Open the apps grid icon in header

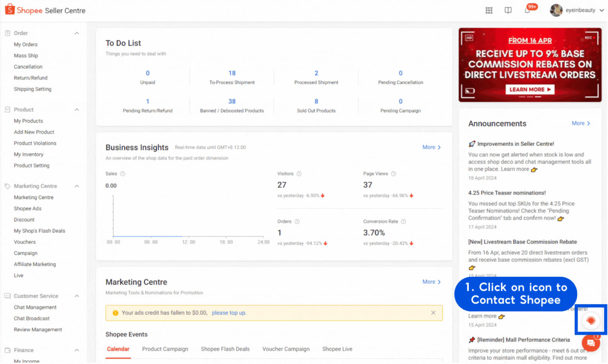[x=489, y=10]
